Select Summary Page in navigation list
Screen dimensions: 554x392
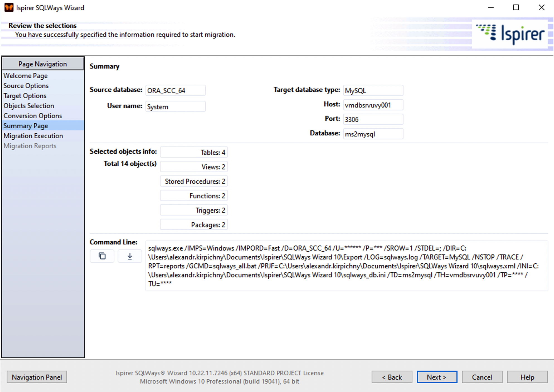[x=26, y=126]
